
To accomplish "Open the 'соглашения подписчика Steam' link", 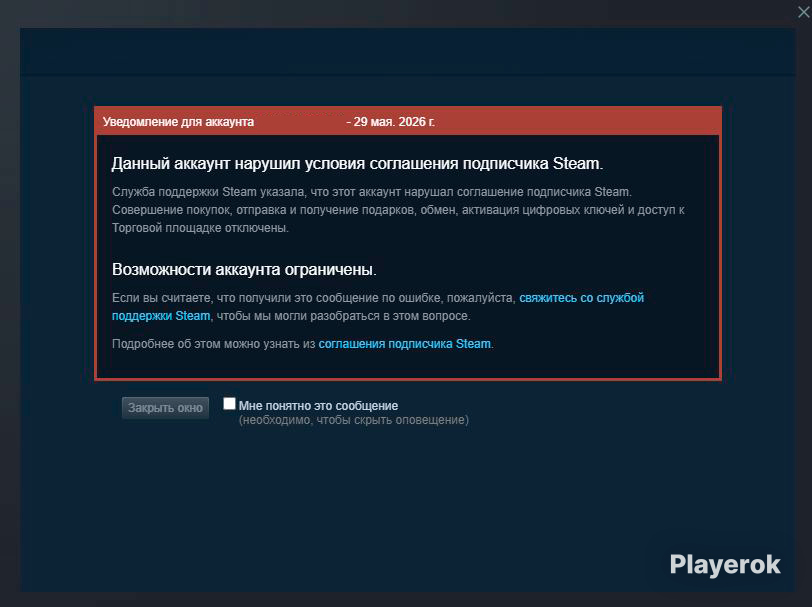I will click(404, 344).
